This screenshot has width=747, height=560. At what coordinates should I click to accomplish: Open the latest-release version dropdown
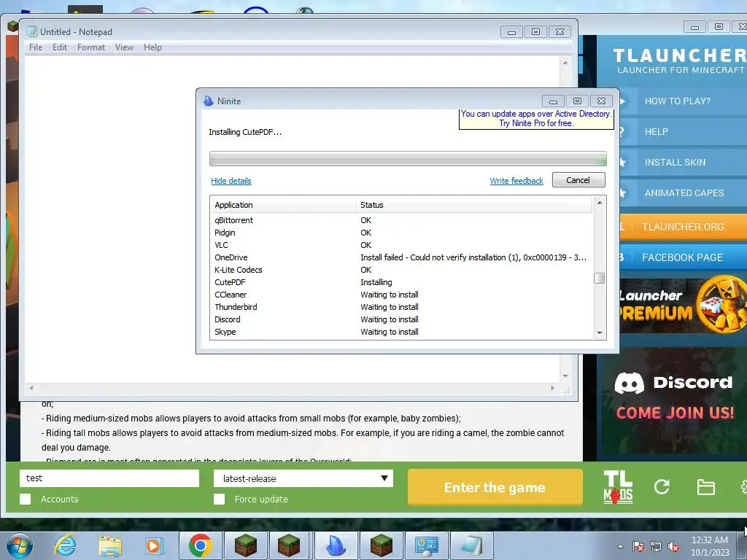[x=303, y=478]
